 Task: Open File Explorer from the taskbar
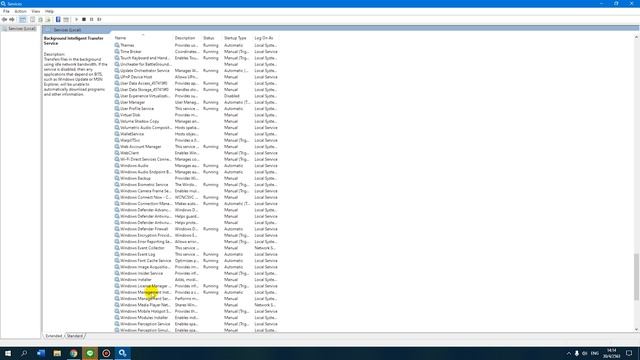coord(57,353)
